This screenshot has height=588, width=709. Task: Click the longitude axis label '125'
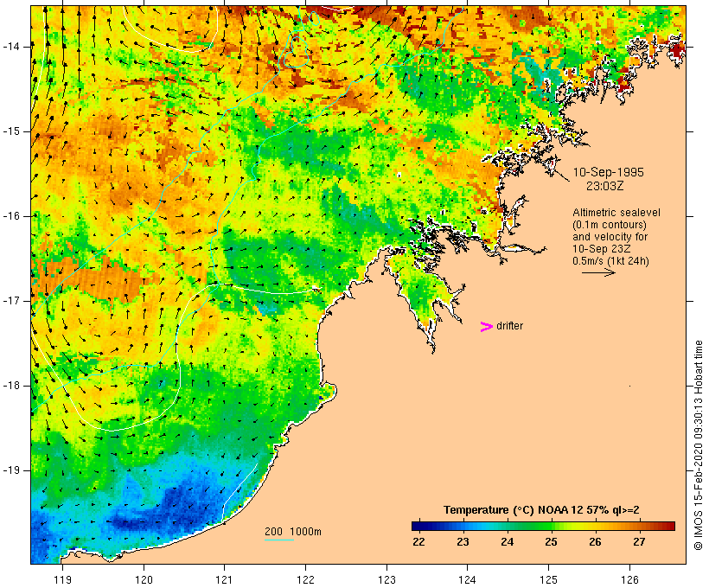coord(548,579)
